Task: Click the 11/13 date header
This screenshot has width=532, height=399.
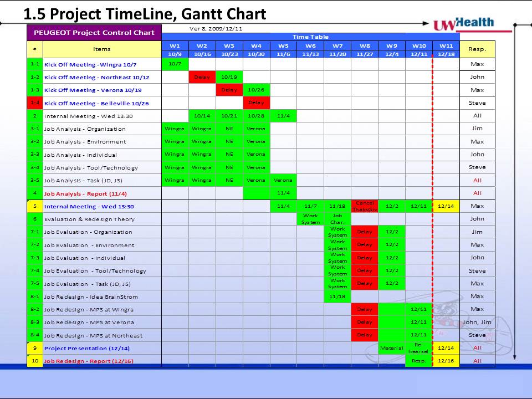Action: [310, 54]
